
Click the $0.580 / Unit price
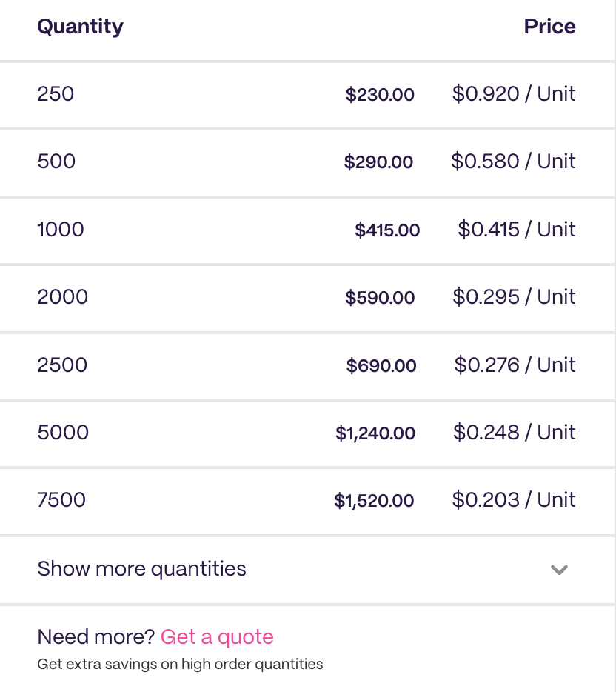pos(513,162)
